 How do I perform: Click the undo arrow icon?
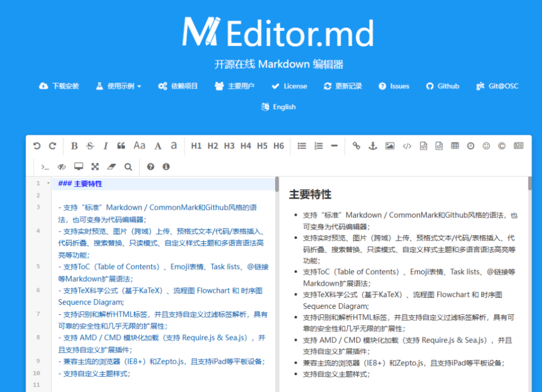coord(37,146)
